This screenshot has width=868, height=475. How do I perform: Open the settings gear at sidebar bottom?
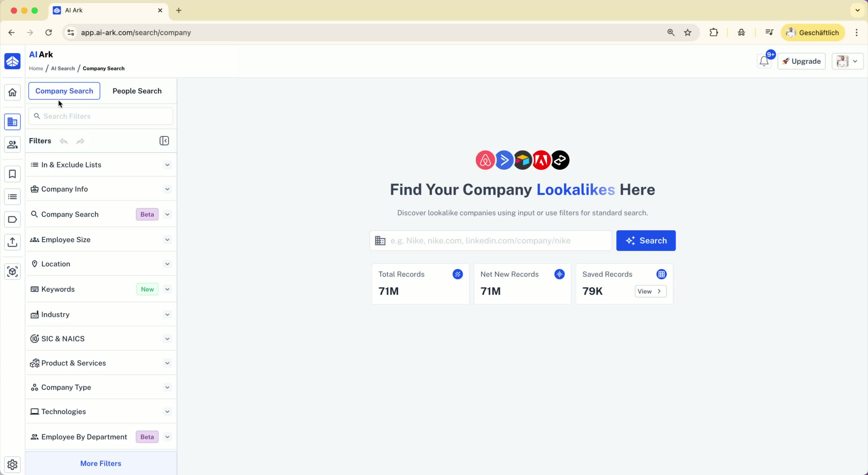tap(13, 464)
